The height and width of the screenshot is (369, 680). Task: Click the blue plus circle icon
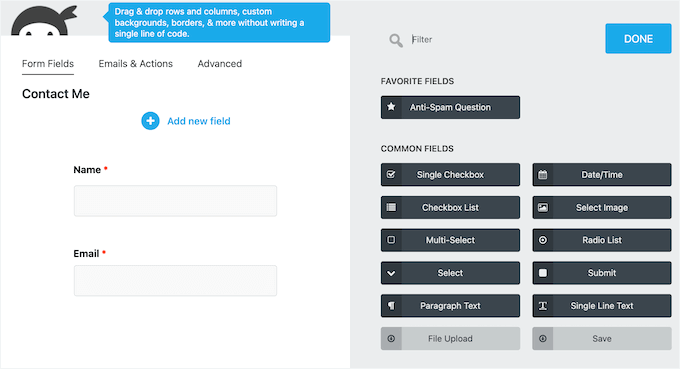click(150, 121)
